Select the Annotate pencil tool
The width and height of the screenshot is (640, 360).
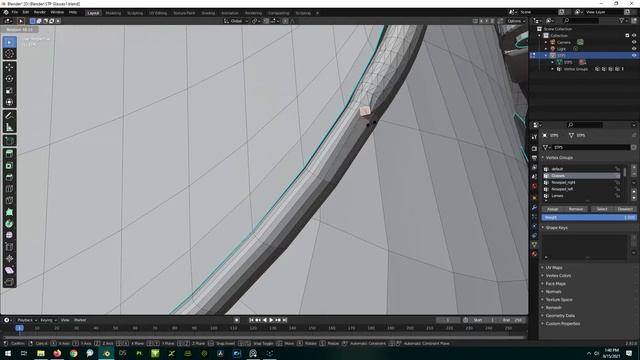pos(9,116)
